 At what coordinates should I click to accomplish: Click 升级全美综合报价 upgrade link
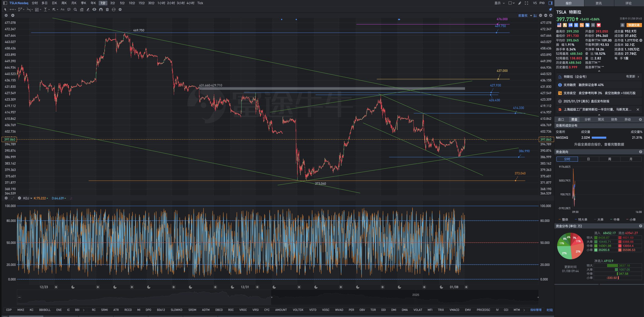click(x=599, y=145)
